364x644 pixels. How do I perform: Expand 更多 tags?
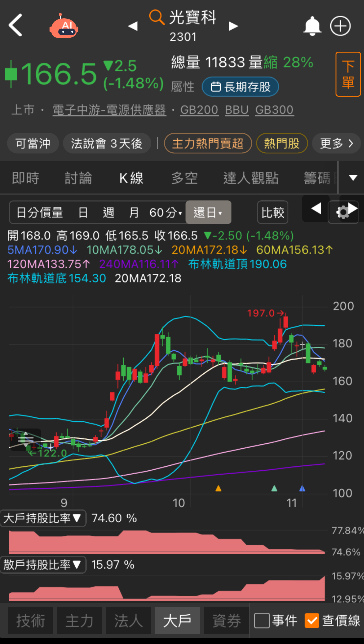(336, 143)
